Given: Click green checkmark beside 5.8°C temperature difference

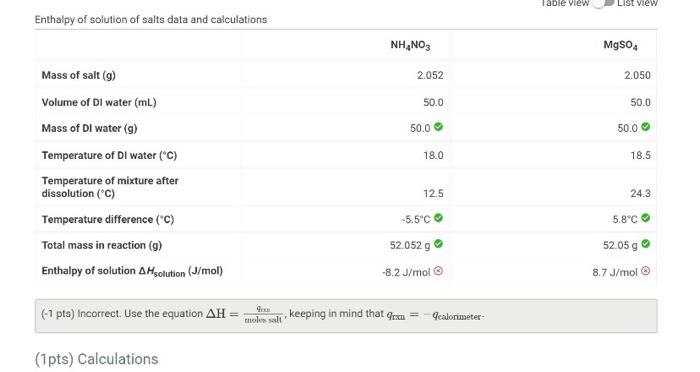Looking at the screenshot, I should pos(646,218).
